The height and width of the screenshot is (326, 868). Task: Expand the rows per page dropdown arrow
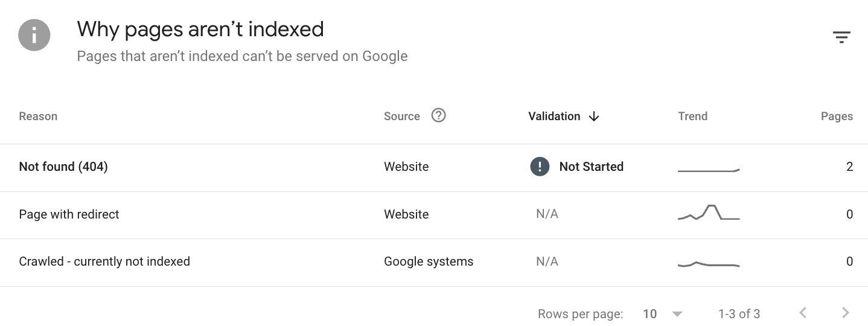point(677,314)
